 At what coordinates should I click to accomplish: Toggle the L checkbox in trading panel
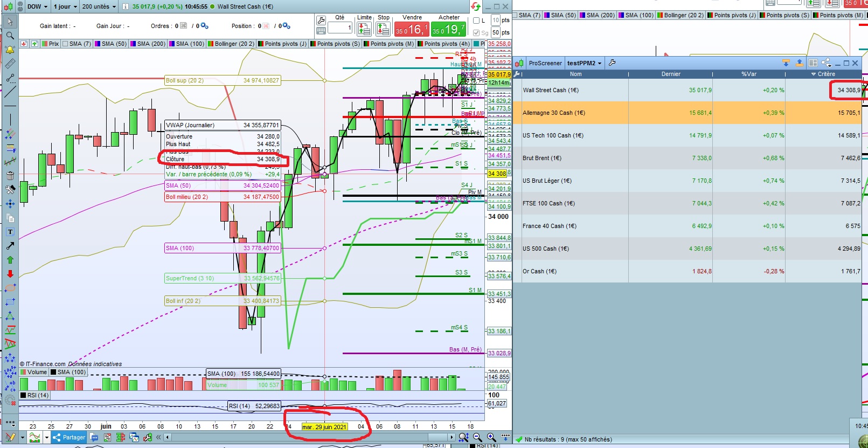point(476,20)
